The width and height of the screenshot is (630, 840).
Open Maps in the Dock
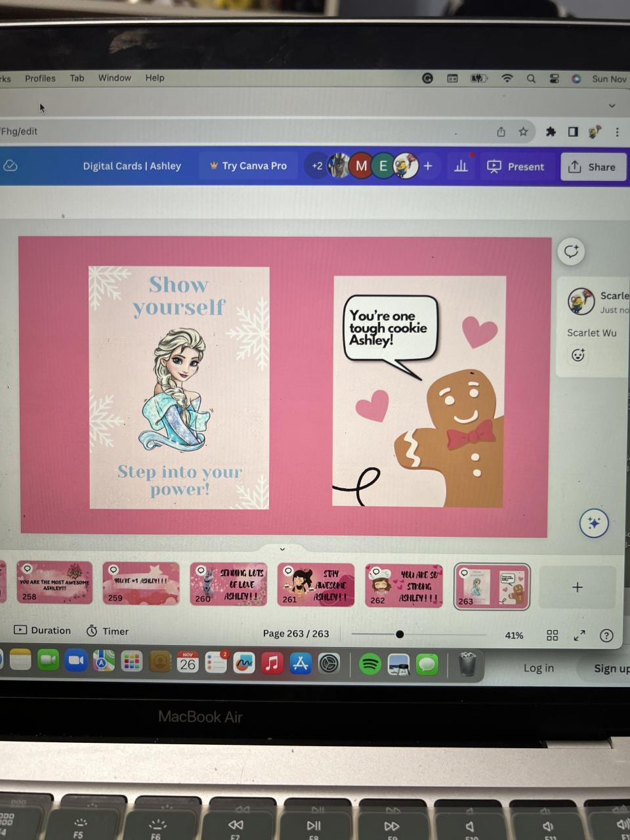tap(103, 661)
